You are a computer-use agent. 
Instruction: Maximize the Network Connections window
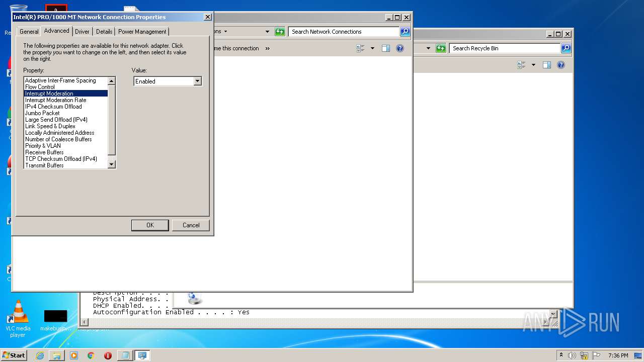pyautogui.click(x=397, y=17)
